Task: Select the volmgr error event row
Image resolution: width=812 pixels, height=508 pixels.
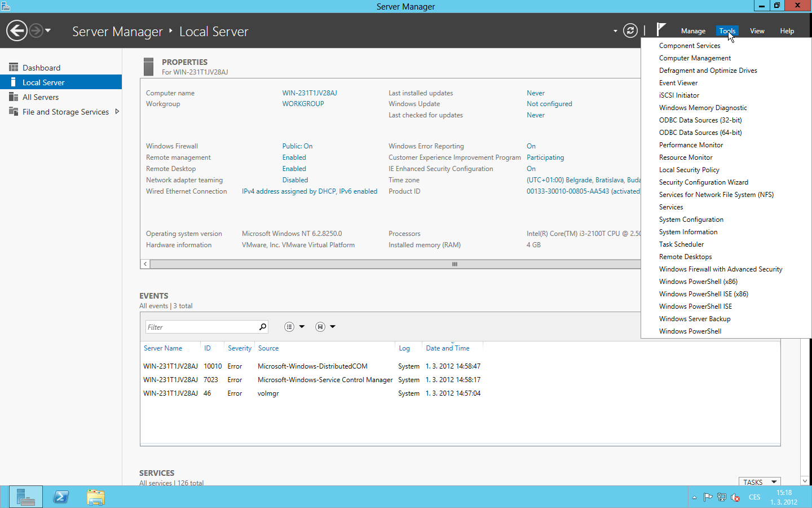Action: 312,393
